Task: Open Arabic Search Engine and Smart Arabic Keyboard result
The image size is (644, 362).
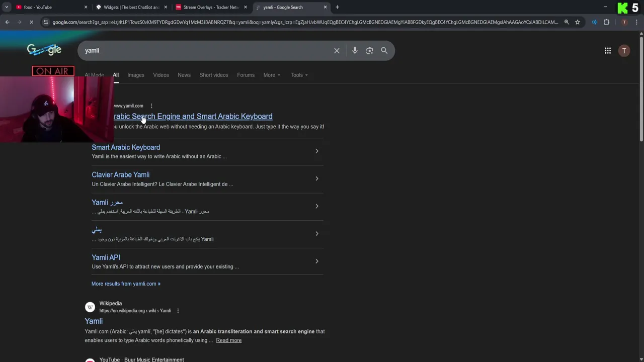Action: tap(193, 116)
